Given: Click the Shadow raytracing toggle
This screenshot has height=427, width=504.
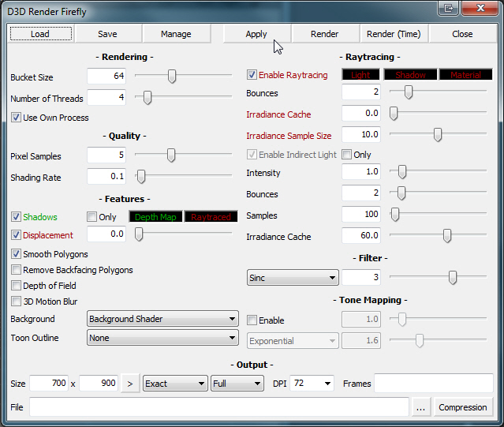Looking at the screenshot, I should (410, 75).
